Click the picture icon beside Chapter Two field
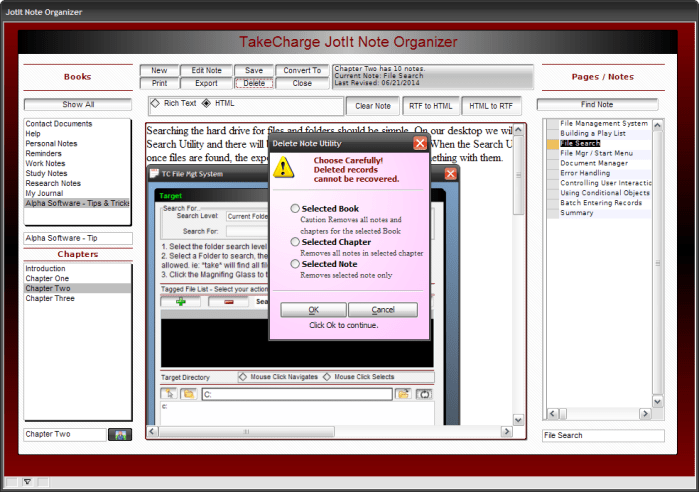699x492 pixels. click(120, 435)
